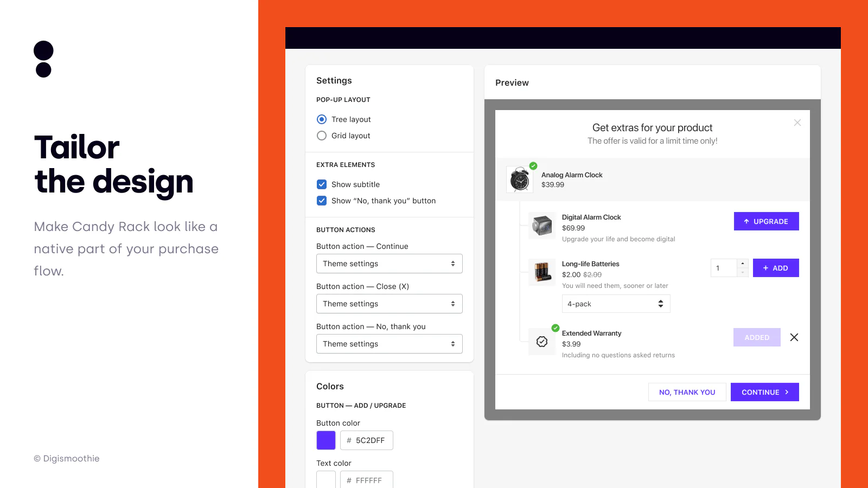Edit the Button color hex field 5C2DFF
Screen dimensions: 868x488
coord(367,440)
